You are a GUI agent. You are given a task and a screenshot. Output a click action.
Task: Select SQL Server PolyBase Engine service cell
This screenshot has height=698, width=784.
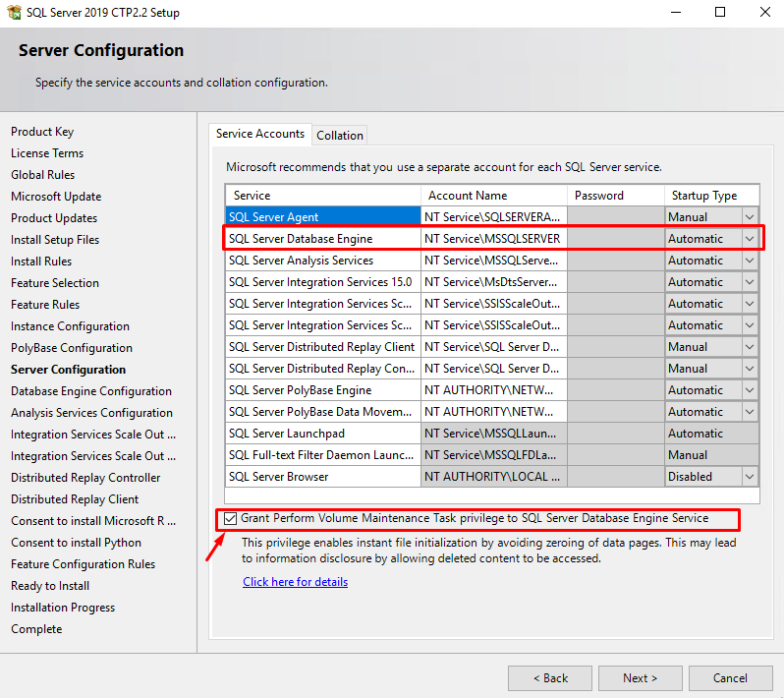coord(323,390)
